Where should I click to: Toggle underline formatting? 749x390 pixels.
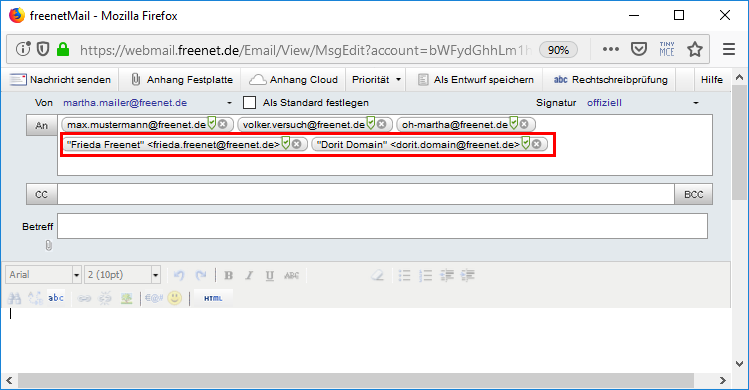[269, 275]
